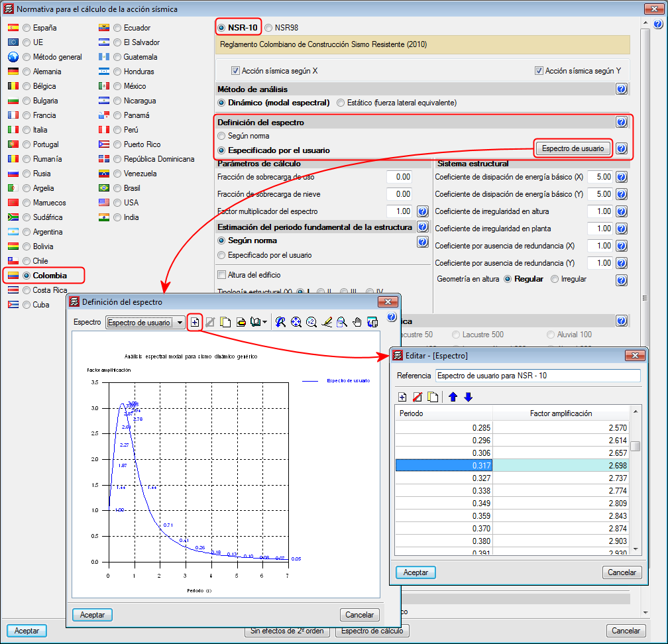This screenshot has width=668, height=644.
Task: Click the Factor amplificación column header
Action: pos(561,413)
